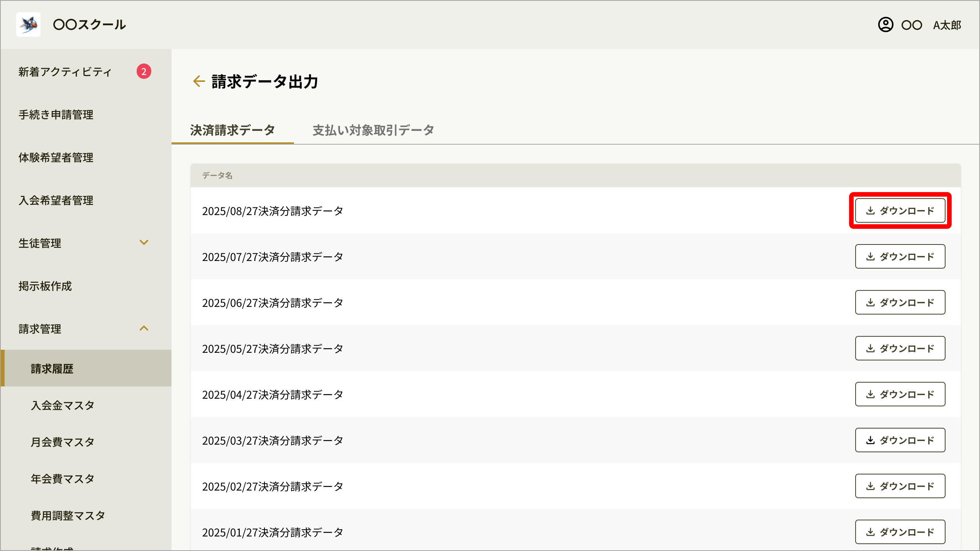Screen dimensions: 980x551
Task: Click the 2025/08/27決済分請求データ row text
Action: [273, 211]
